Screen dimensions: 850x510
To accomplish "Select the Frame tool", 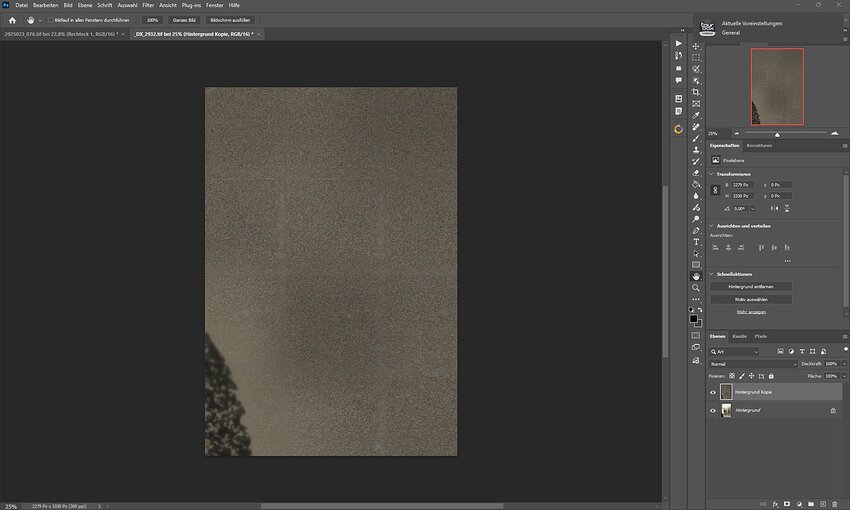I will [x=696, y=104].
